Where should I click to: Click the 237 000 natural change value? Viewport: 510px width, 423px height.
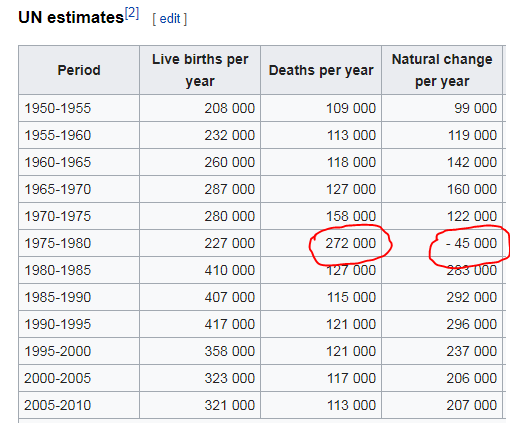(472, 351)
